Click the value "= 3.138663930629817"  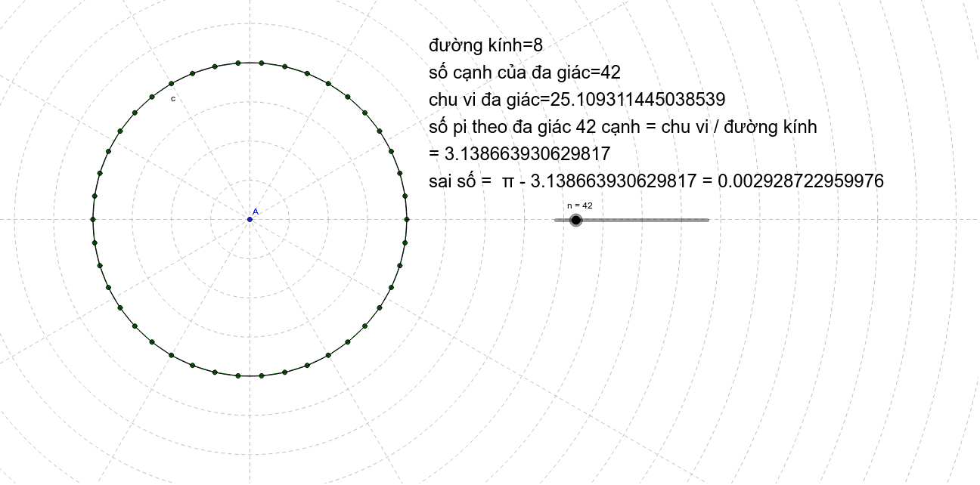(519, 154)
